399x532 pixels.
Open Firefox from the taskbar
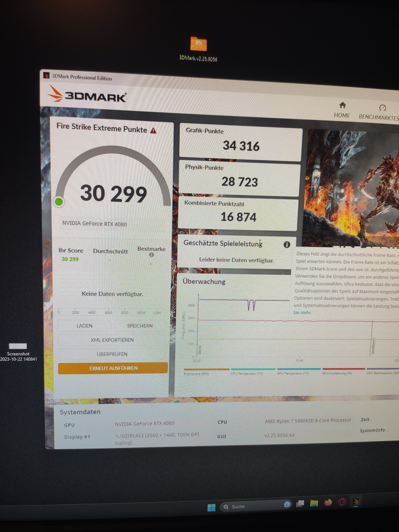tap(328, 503)
